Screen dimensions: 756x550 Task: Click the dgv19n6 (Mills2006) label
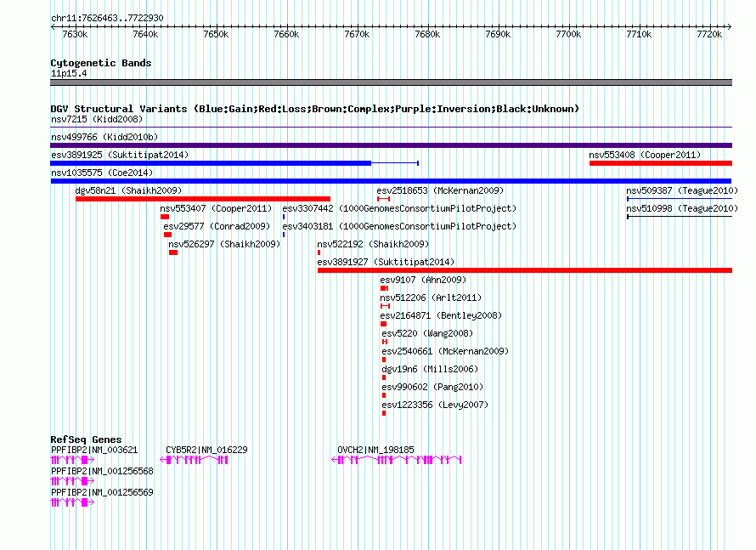(x=430, y=369)
